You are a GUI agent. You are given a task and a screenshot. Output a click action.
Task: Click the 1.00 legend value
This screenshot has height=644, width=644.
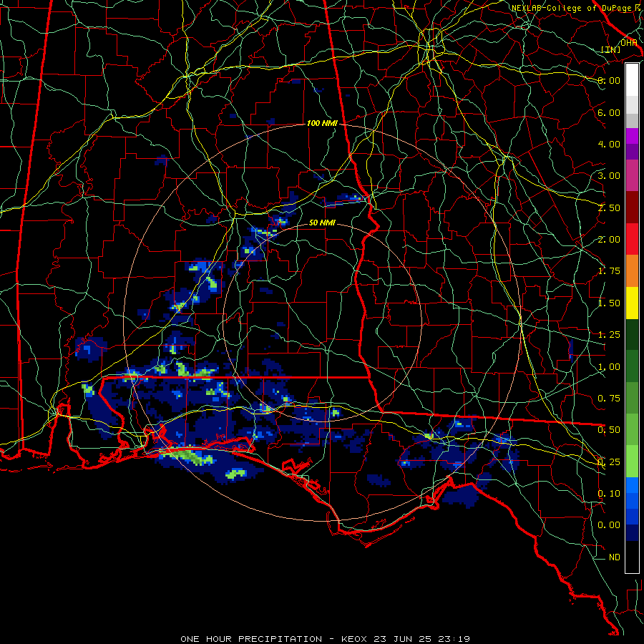pyautogui.click(x=609, y=367)
